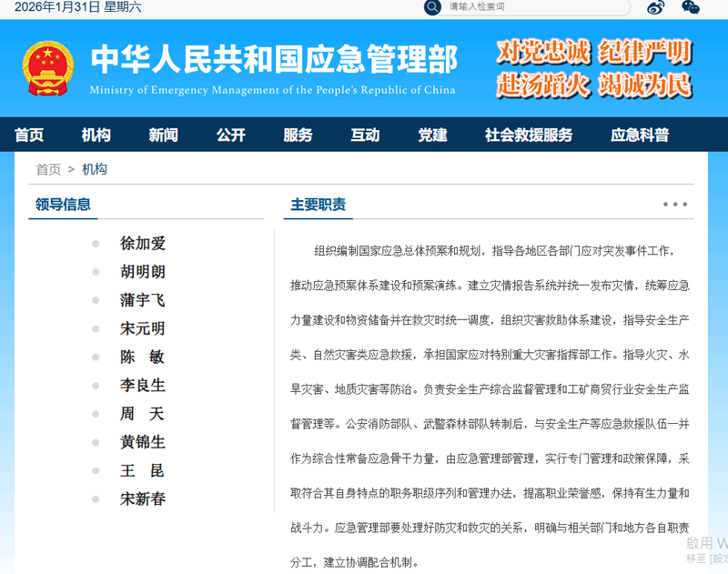
Task: Click the 首页 breadcrumb link
Action: (x=48, y=169)
